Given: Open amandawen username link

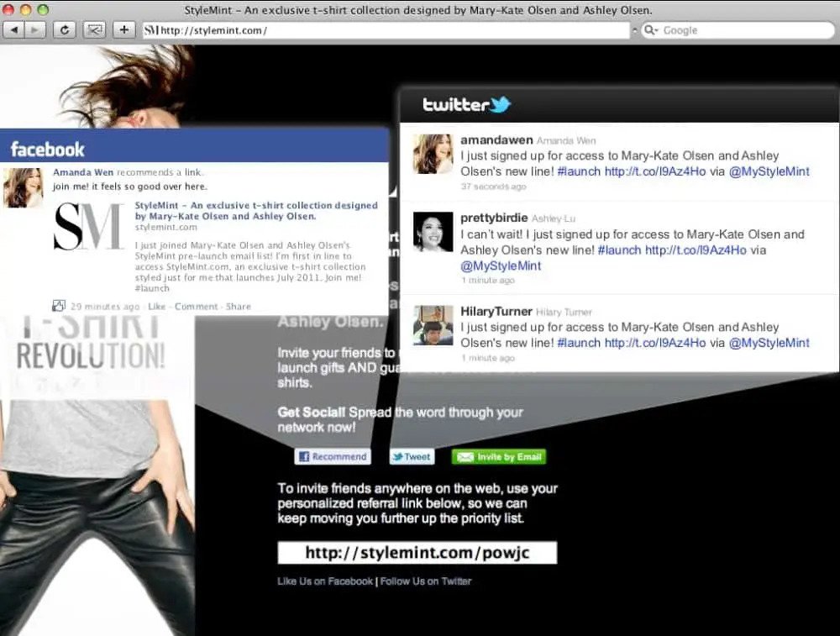Looking at the screenshot, I should click(496, 139).
